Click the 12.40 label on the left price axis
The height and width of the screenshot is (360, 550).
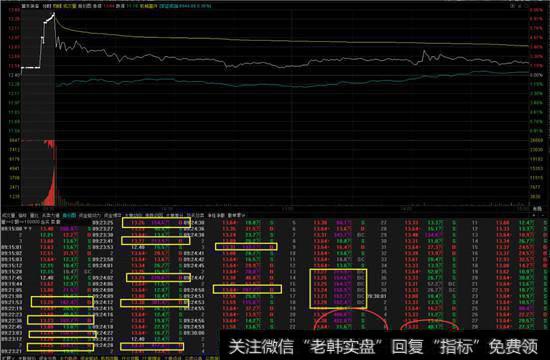14,75
